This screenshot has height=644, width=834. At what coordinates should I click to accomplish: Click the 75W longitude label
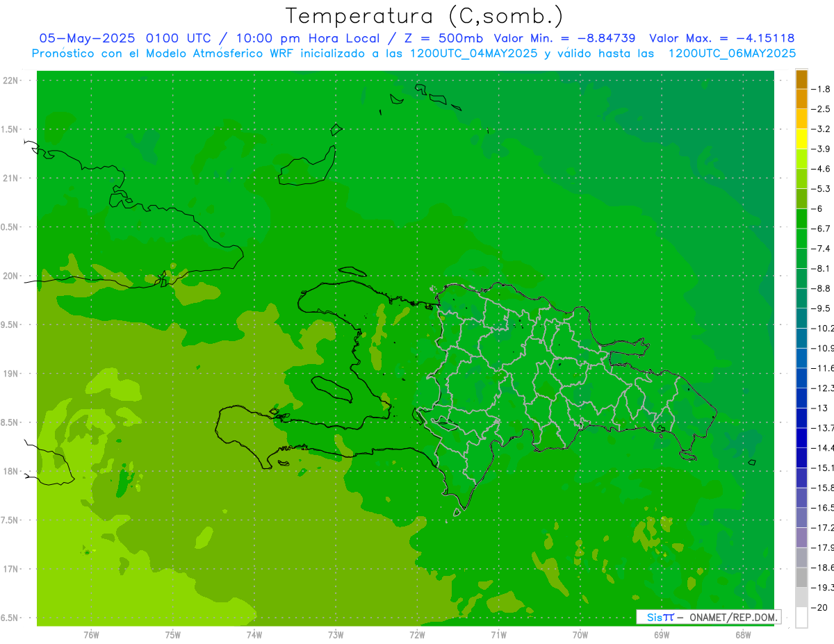173,635
